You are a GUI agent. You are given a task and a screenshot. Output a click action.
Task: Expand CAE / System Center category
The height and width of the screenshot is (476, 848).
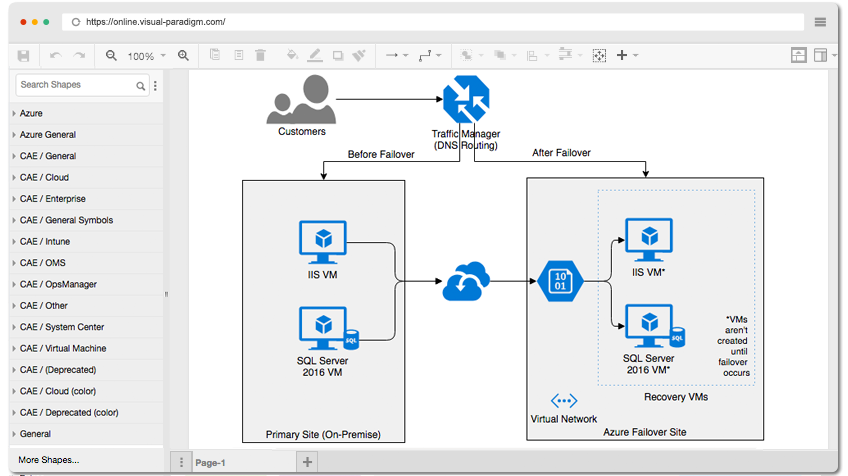point(87,327)
